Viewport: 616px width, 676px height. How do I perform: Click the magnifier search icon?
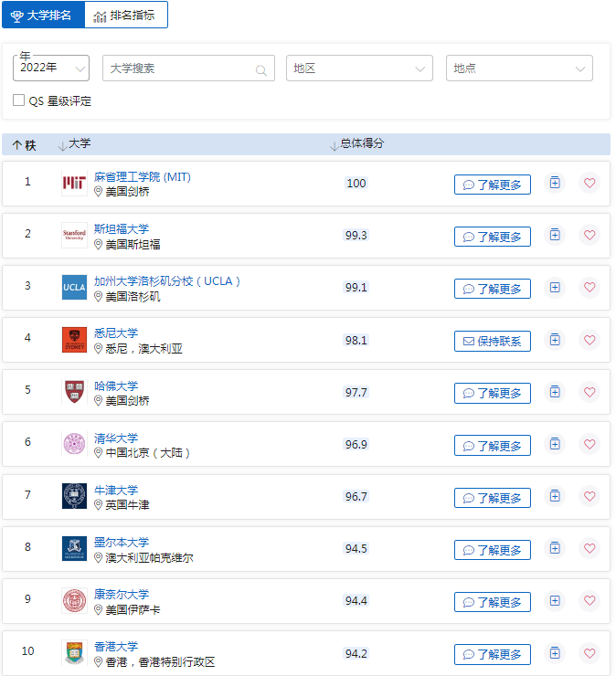(261, 69)
